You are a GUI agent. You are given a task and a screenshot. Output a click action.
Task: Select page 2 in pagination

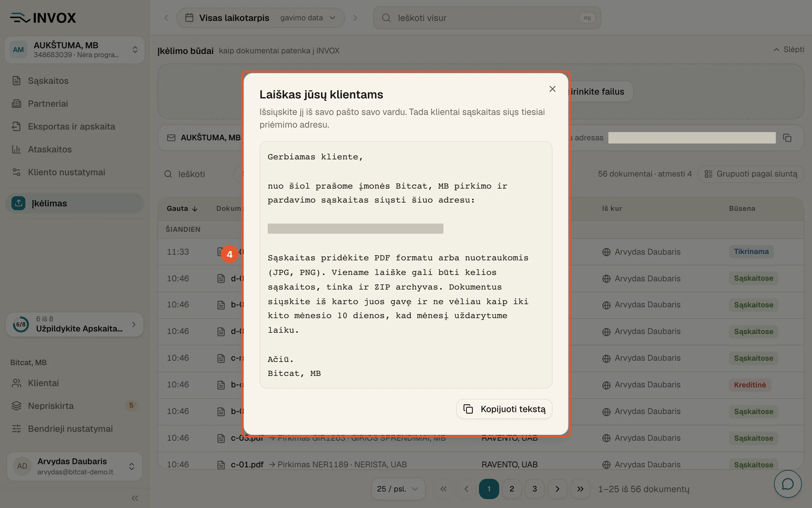(512, 489)
